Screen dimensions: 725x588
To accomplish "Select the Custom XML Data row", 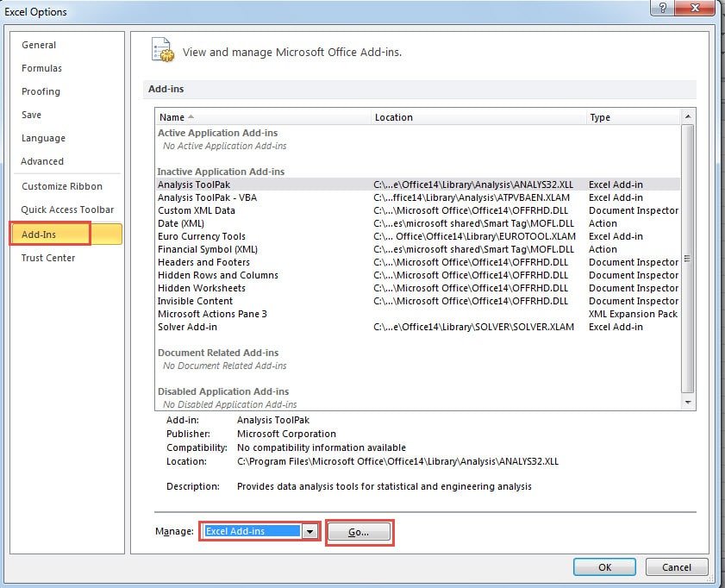I will coord(418,210).
